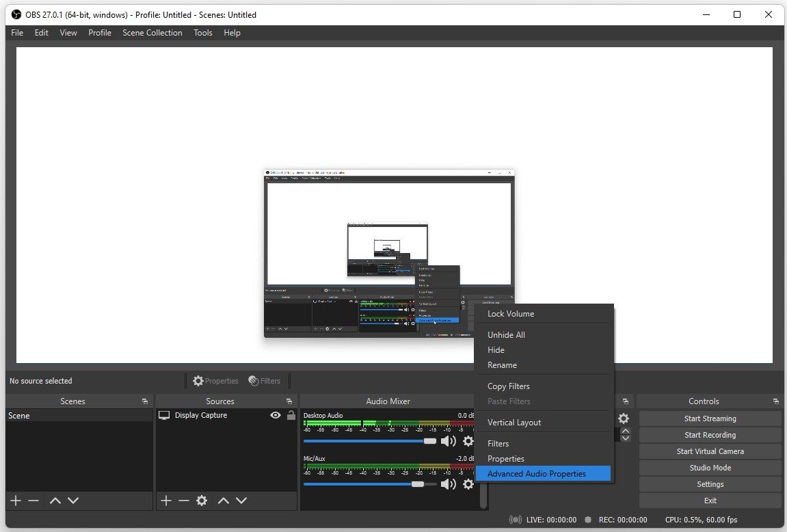The image size is (787, 532).
Task: Click Start Streaming button
Action: coord(710,418)
